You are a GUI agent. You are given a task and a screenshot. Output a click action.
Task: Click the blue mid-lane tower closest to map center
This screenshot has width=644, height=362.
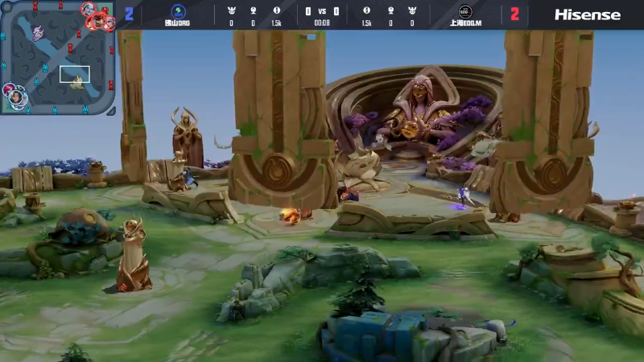(45, 68)
